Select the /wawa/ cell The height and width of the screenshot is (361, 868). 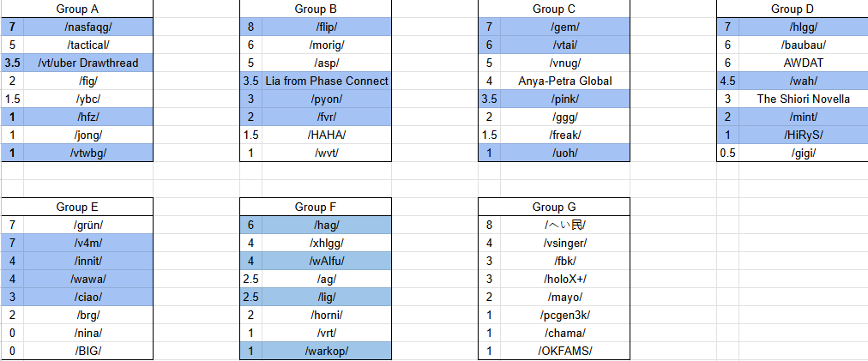tap(88, 279)
